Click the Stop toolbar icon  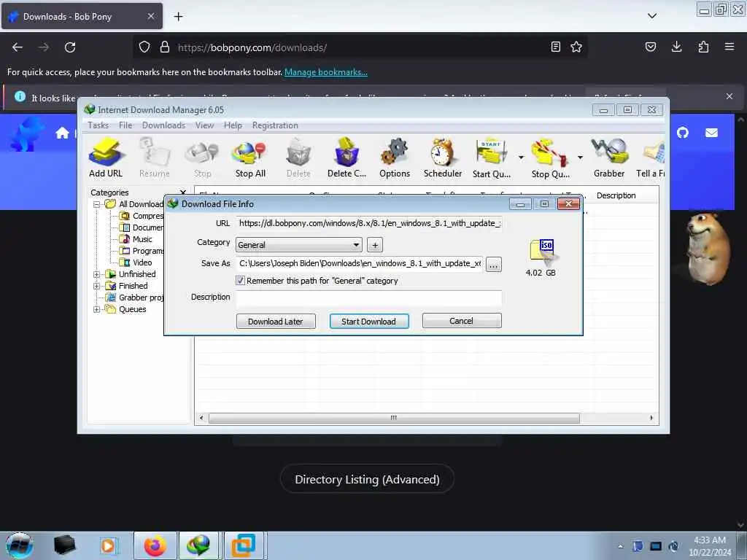tap(203, 158)
